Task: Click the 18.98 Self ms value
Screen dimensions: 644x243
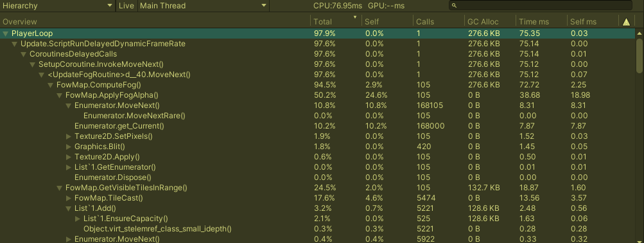Action: [x=580, y=95]
